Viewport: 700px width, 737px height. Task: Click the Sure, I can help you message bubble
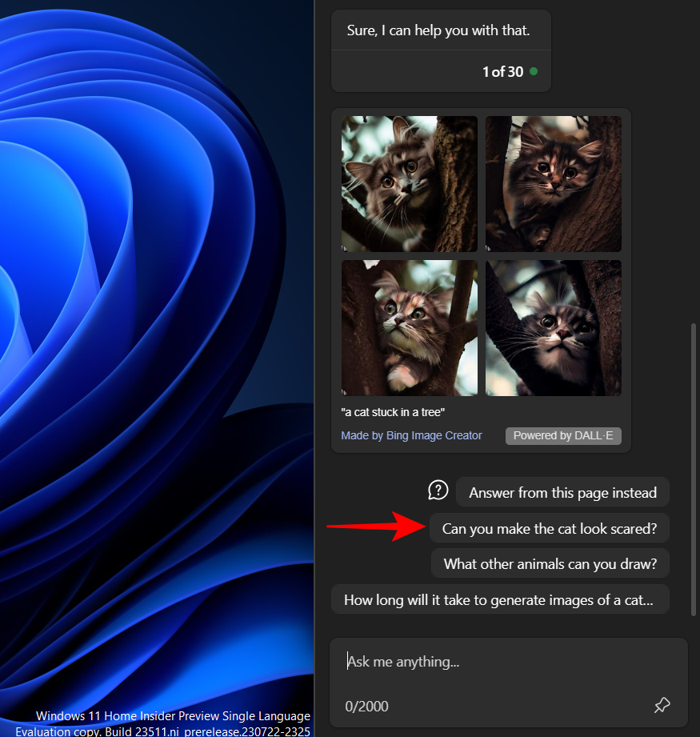441,30
